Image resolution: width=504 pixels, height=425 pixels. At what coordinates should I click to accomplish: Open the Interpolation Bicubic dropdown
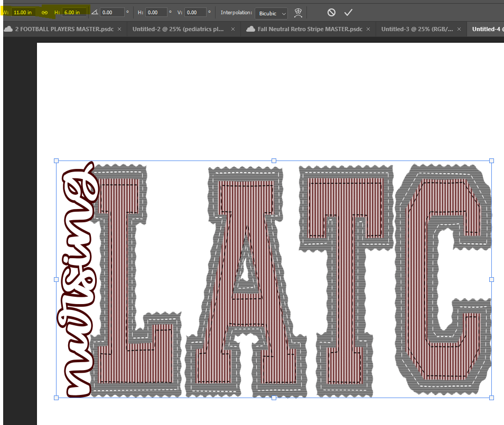(272, 13)
